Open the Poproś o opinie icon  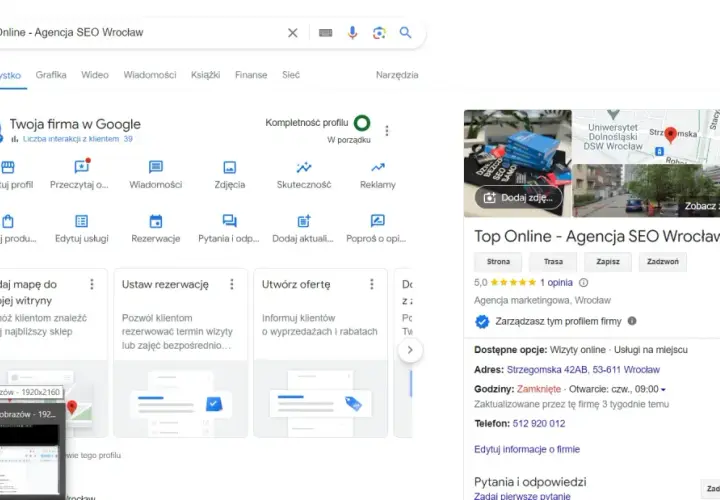tap(377, 220)
